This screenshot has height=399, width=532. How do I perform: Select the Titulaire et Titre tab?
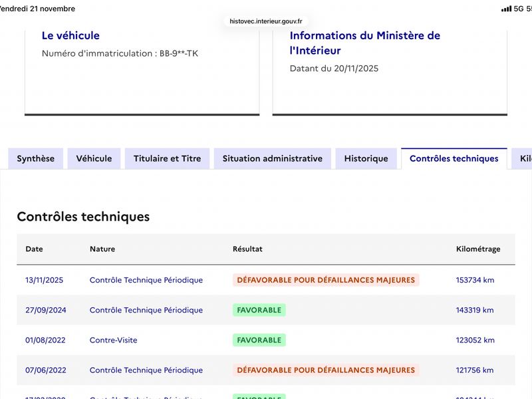[x=167, y=158]
